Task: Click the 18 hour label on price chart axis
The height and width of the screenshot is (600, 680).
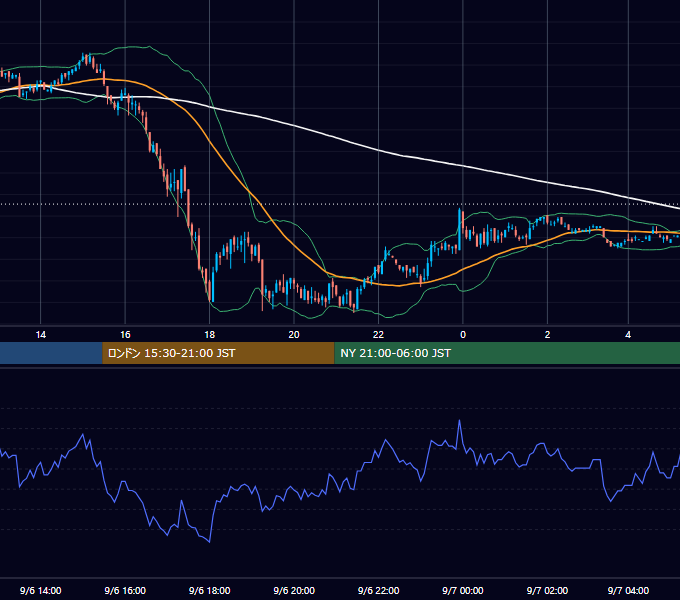Action: point(209,335)
